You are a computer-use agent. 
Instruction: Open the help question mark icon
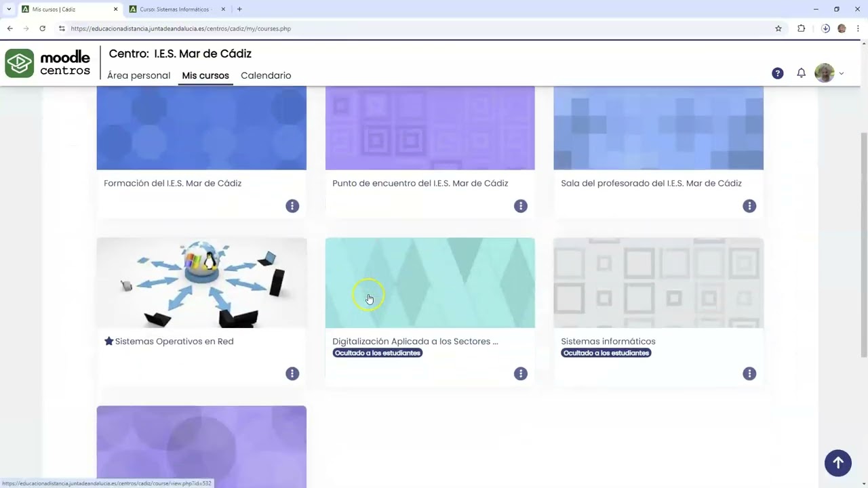click(x=778, y=73)
